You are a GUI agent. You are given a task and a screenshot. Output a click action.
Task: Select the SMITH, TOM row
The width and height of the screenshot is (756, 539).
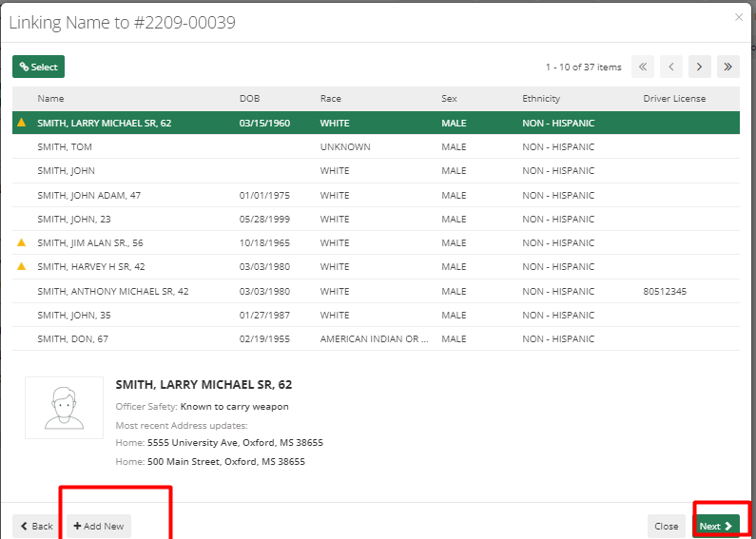click(376, 146)
